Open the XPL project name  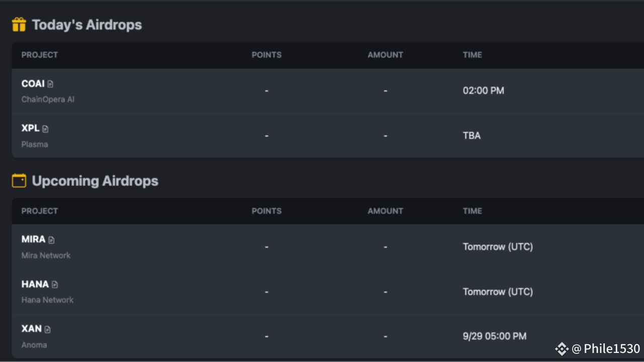(x=30, y=128)
